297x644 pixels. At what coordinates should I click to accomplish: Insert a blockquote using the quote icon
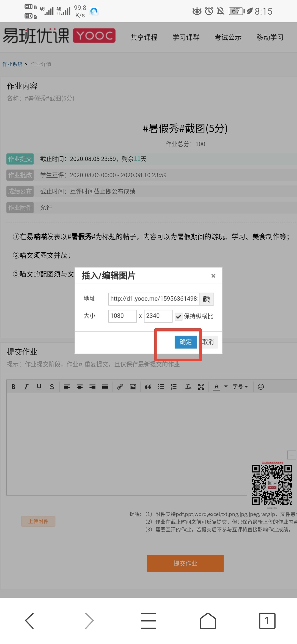[x=148, y=387]
